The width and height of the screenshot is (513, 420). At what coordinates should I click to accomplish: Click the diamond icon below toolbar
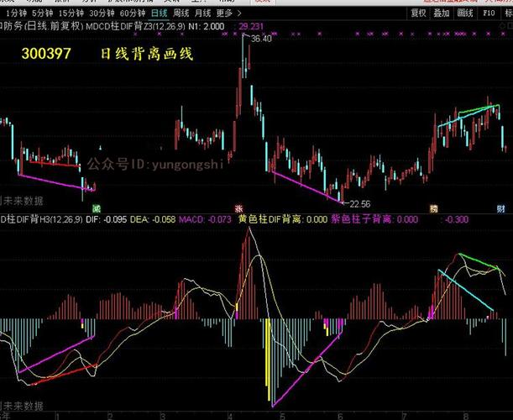pyautogui.click(x=502, y=26)
